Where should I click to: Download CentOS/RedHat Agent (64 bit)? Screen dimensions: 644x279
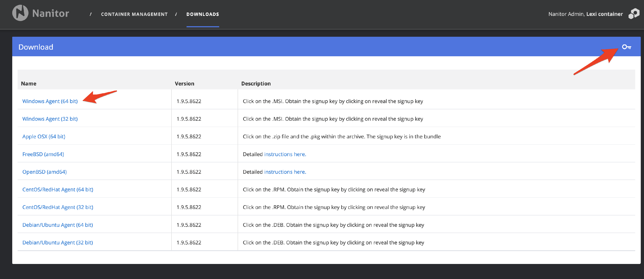(58, 189)
